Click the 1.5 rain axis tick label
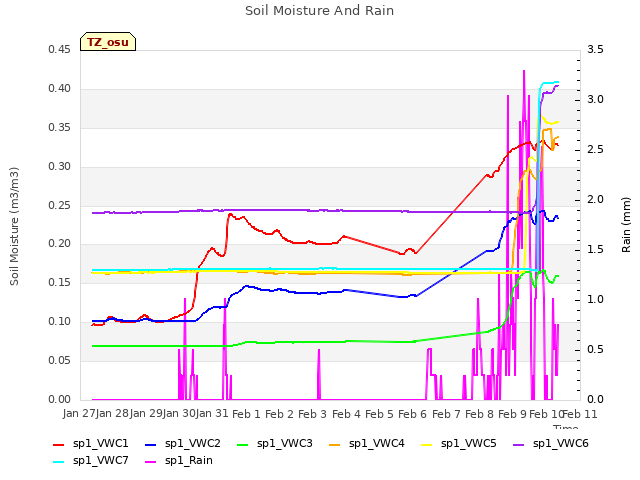Screen dimensions: 640x480 point(596,249)
